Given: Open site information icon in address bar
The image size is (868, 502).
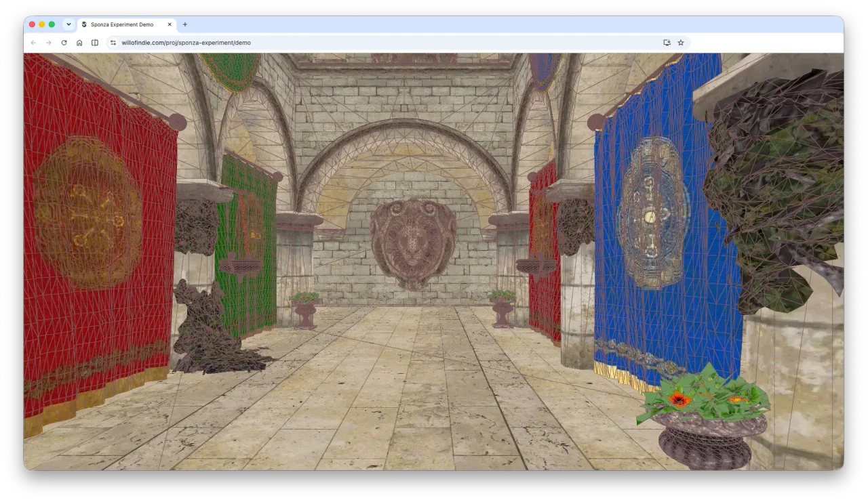Looking at the screenshot, I should click(113, 43).
